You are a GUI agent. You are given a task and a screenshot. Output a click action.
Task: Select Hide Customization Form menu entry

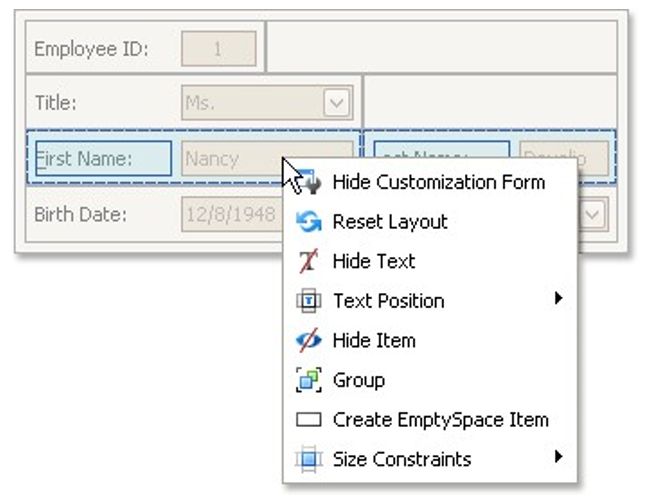[x=438, y=182]
